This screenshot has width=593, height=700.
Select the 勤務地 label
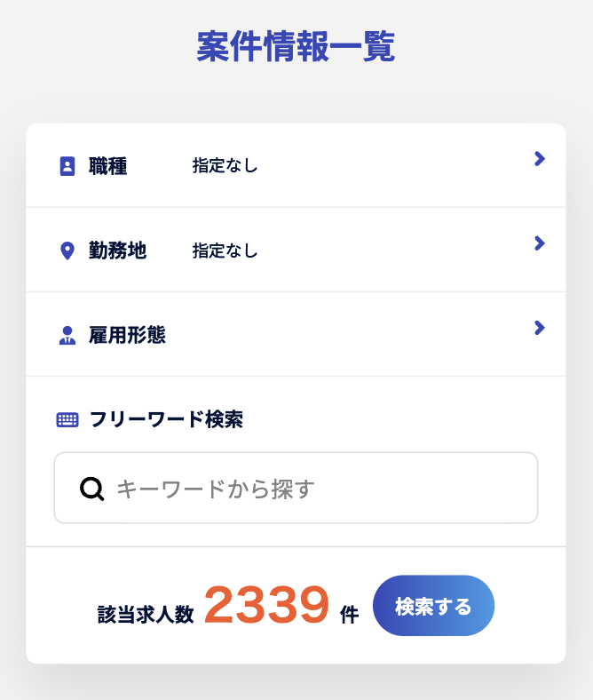tap(118, 251)
